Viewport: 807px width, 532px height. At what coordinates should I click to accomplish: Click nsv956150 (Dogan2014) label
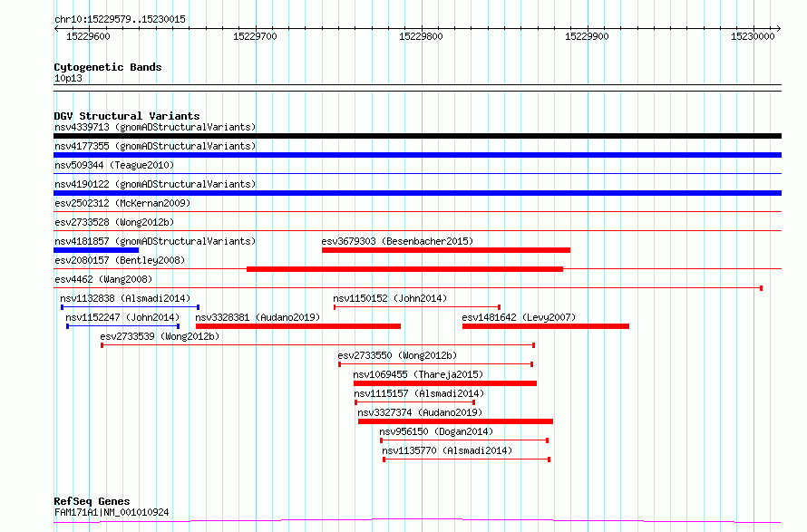(x=436, y=431)
